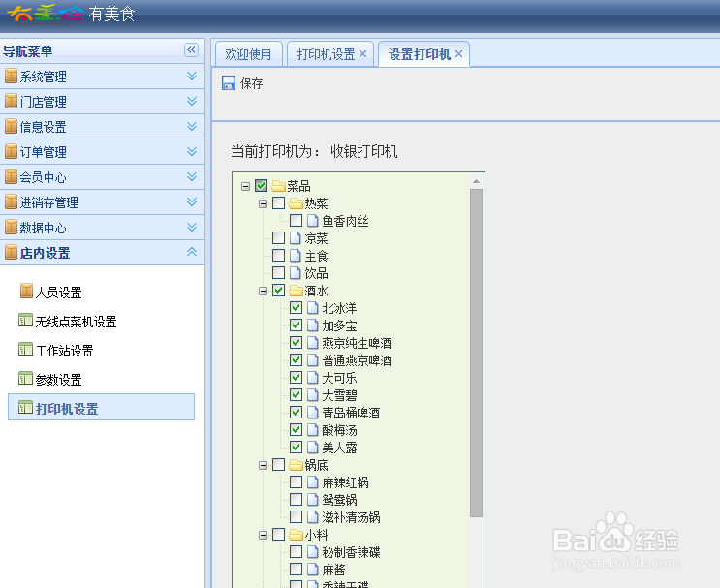Click the 热菜 folder icon in tree
Viewport: 720px width, 588px height.
296,203
